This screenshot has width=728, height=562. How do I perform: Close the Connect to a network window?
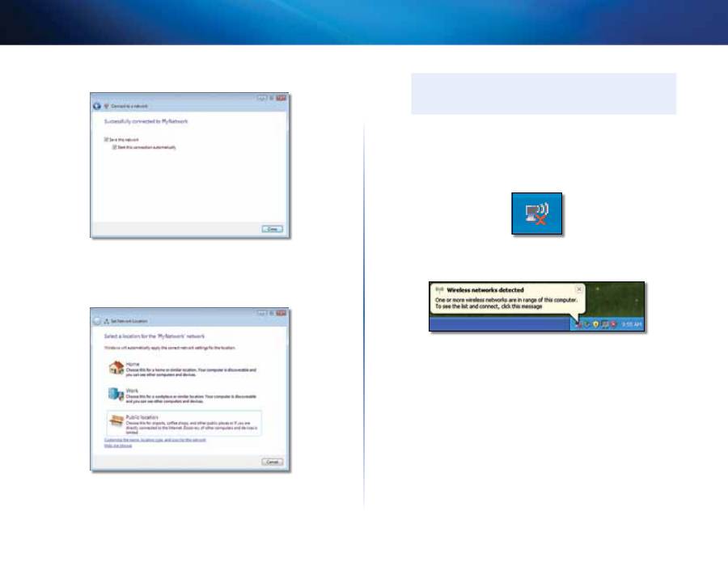click(282, 96)
